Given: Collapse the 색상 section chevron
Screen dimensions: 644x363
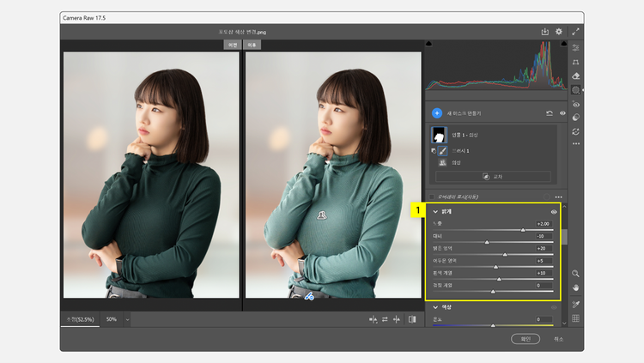Looking at the screenshot, I should pyautogui.click(x=435, y=306).
